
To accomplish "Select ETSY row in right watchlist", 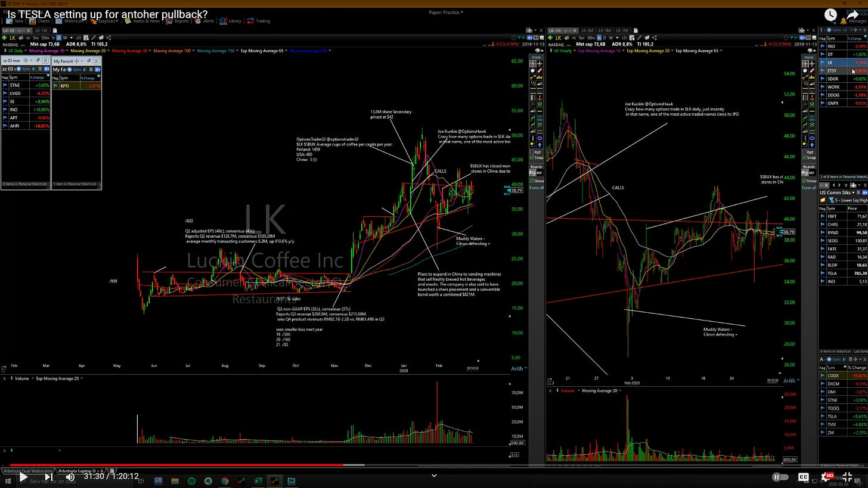I will [844, 71].
